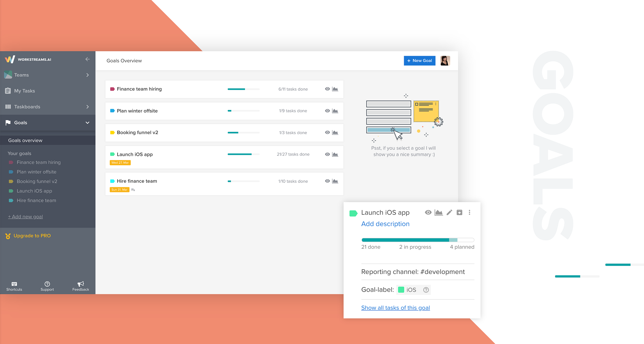Toggle eye icon for Plan winter offsite
The width and height of the screenshot is (644, 344).
(327, 111)
